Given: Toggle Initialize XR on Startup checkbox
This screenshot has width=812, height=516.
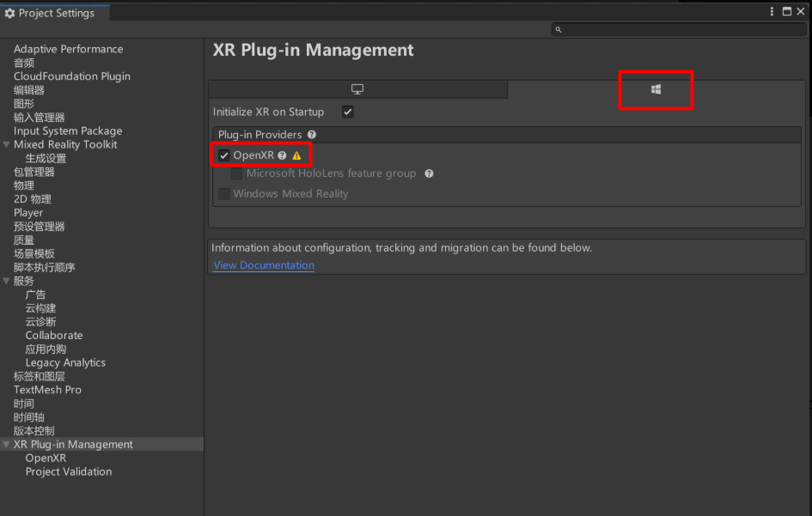Looking at the screenshot, I should [x=347, y=112].
